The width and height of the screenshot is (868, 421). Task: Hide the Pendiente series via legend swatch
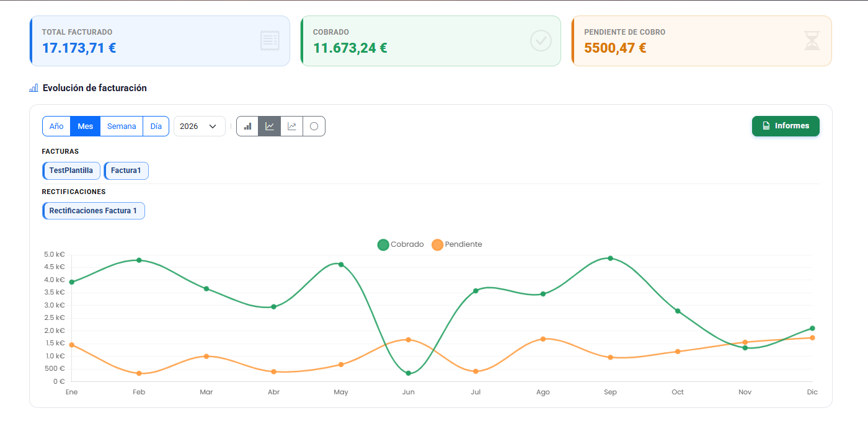pyautogui.click(x=438, y=244)
